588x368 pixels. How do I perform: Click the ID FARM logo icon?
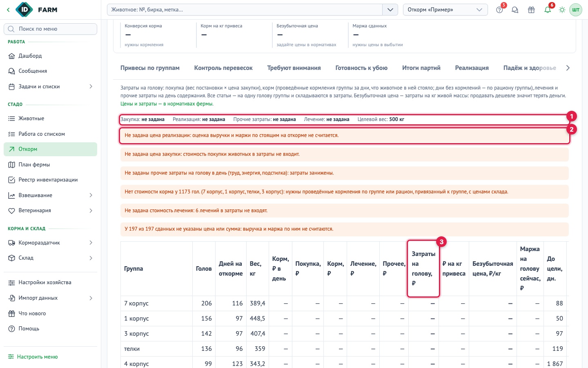click(24, 9)
